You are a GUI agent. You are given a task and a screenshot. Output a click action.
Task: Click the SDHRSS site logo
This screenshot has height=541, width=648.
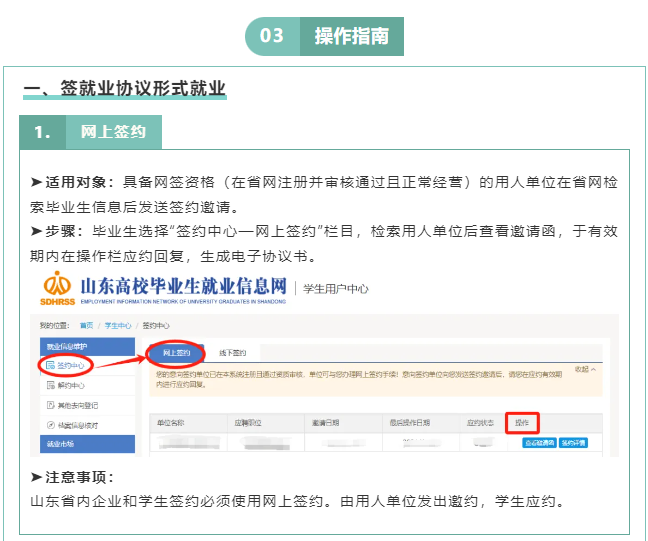coord(57,287)
